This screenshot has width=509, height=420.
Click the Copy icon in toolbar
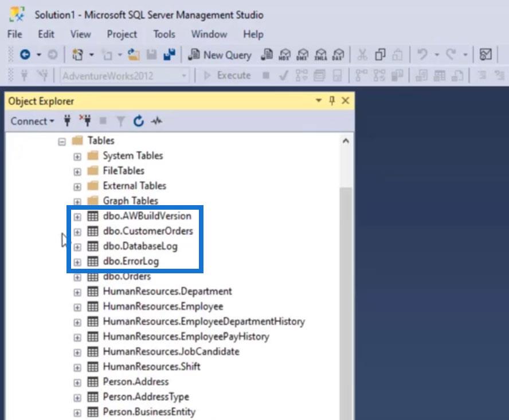(x=380, y=55)
